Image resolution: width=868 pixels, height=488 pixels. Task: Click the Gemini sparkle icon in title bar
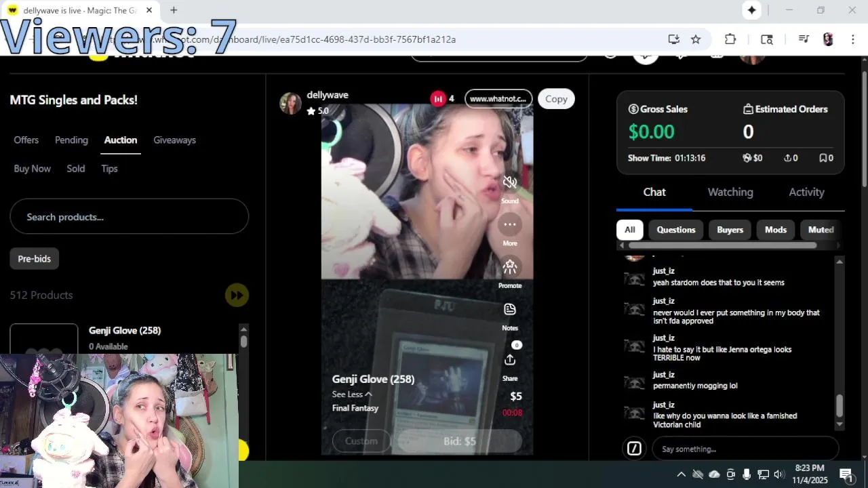pyautogui.click(x=751, y=10)
